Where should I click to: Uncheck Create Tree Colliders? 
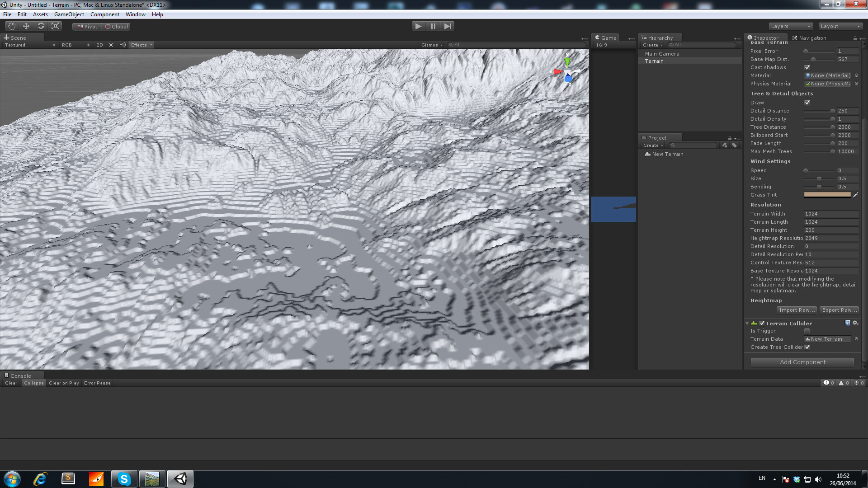click(808, 347)
